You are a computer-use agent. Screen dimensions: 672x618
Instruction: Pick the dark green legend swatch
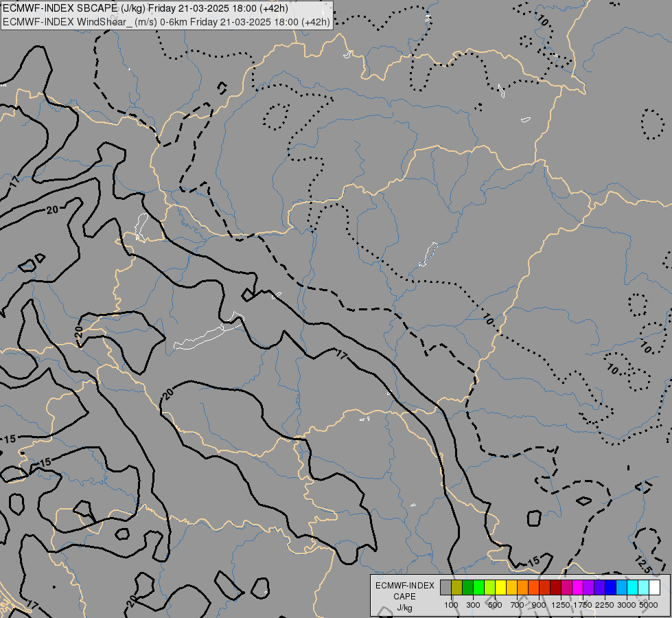coord(468,588)
